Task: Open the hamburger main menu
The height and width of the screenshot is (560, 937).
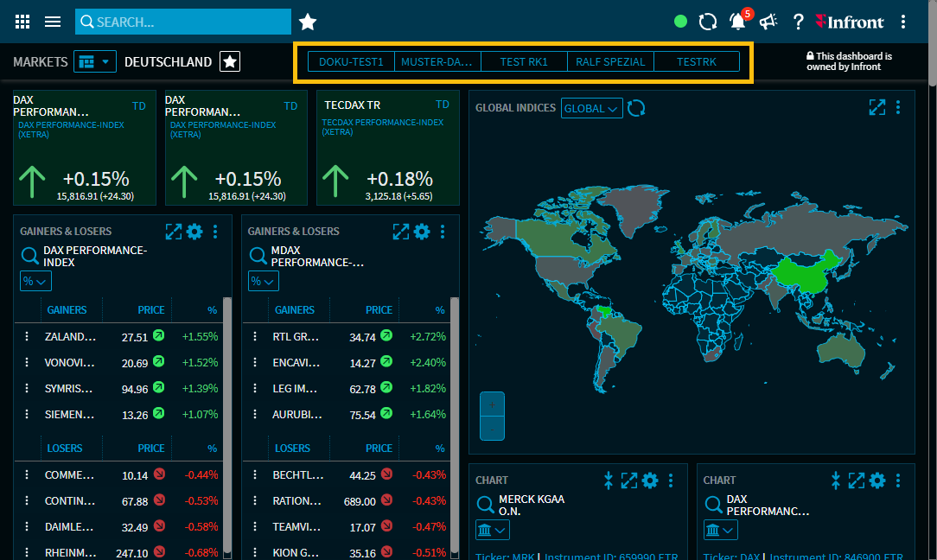Action: (x=53, y=22)
